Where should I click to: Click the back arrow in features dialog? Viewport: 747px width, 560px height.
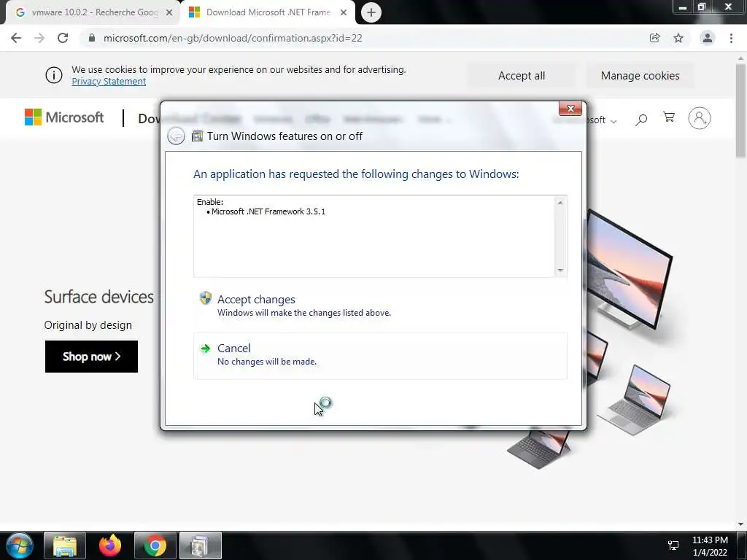coord(176,136)
